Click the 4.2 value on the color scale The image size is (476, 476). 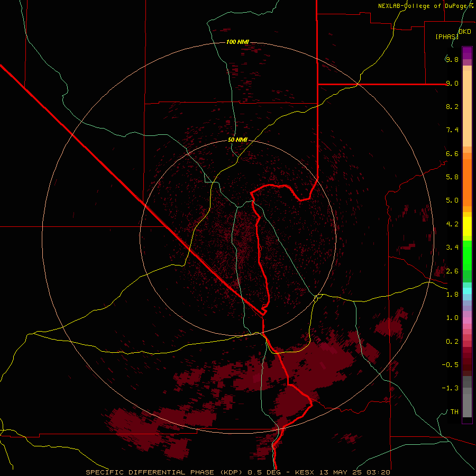click(452, 224)
